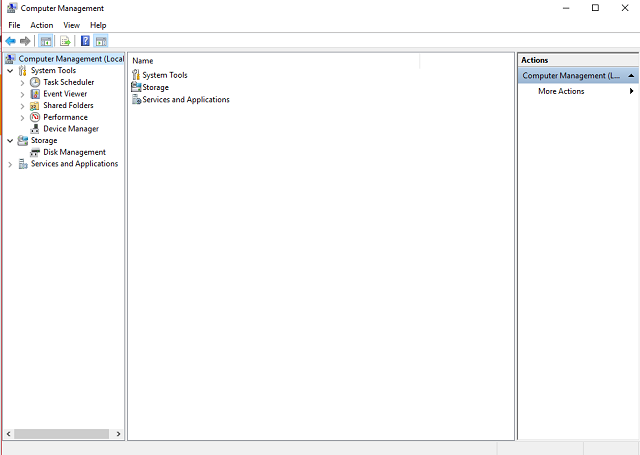Viewport: 640px width, 455px height.
Task: Minimize the Computer Management window
Action: (566, 8)
